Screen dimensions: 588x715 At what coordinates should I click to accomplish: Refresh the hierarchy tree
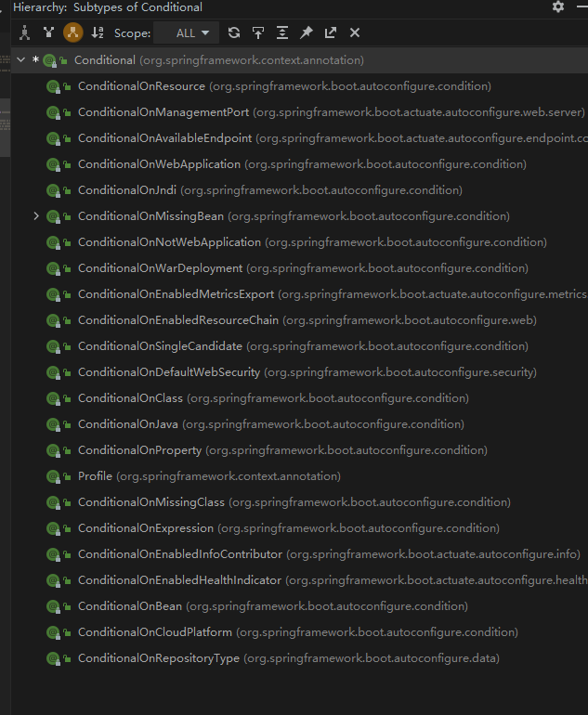click(x=234, y=32)
